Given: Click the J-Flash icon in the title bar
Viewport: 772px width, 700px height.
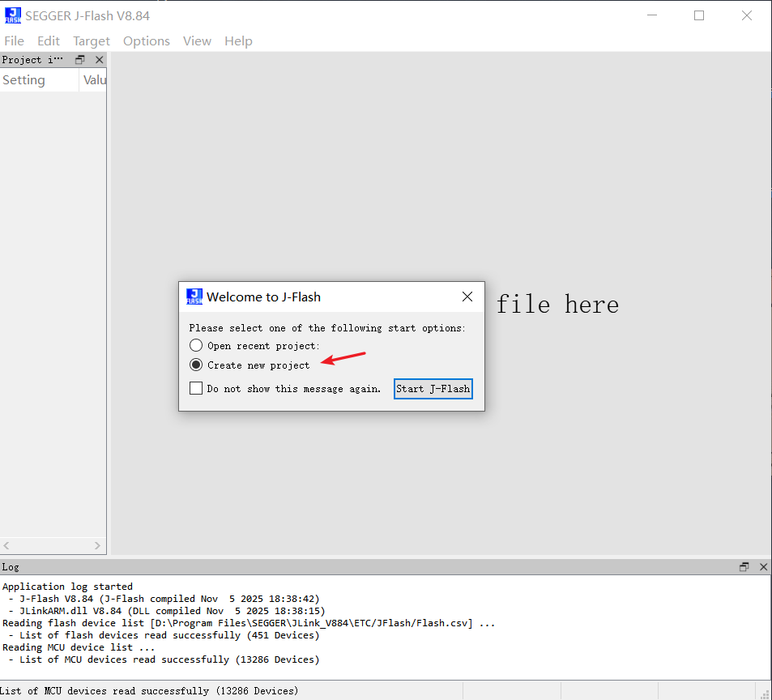Looking at the screenshot, I should 13,15.
